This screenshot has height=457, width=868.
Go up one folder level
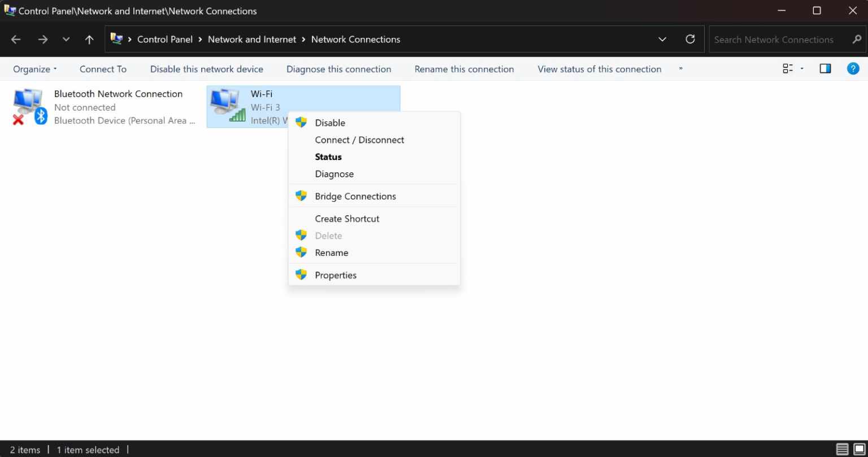pos(89,40)
